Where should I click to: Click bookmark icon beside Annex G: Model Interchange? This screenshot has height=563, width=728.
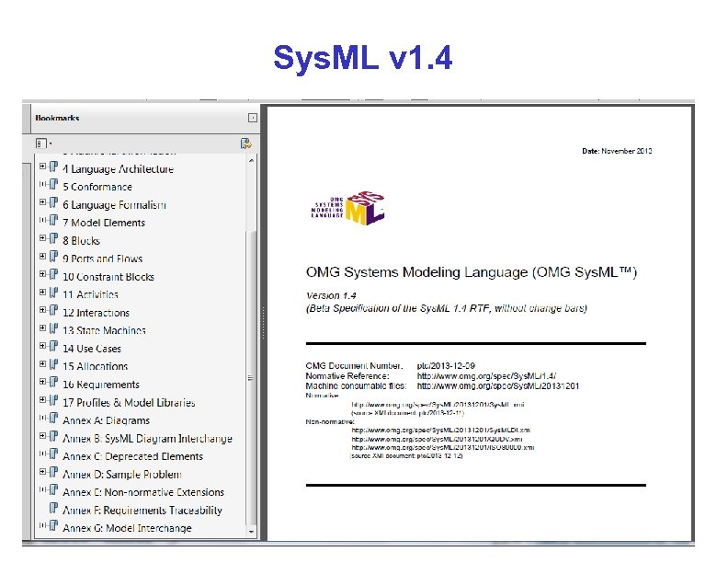(54, 526)
